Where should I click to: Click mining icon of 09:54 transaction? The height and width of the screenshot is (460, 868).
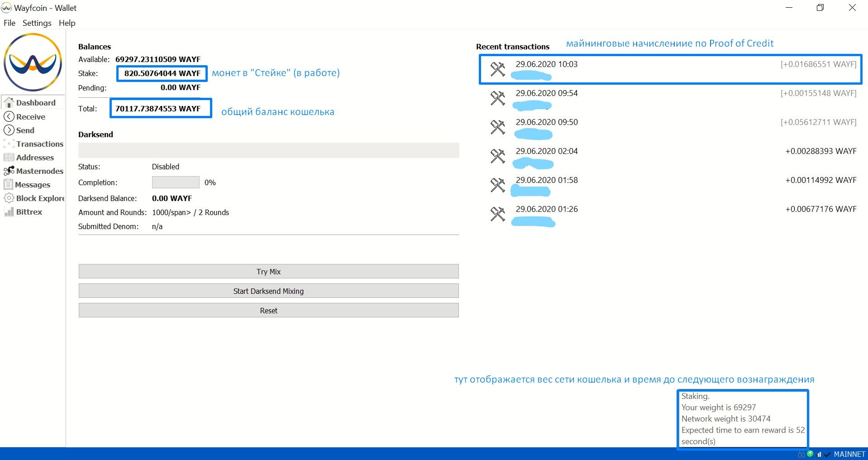pyautogui.click(x=497, y=98)
